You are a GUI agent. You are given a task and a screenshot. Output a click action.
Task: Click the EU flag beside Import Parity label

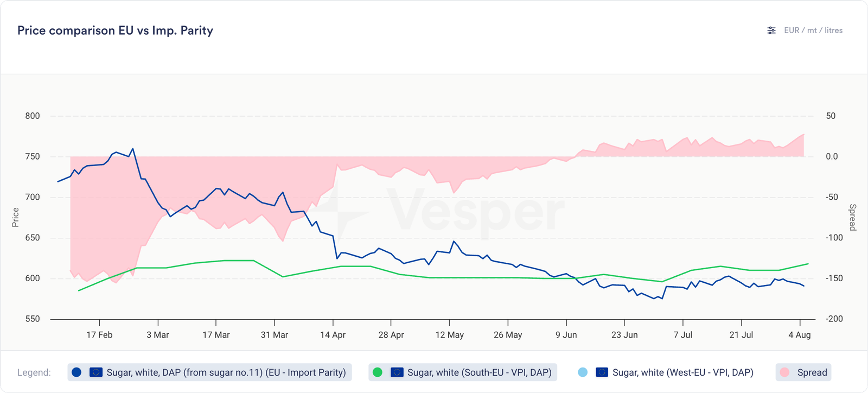coord(96,372)
